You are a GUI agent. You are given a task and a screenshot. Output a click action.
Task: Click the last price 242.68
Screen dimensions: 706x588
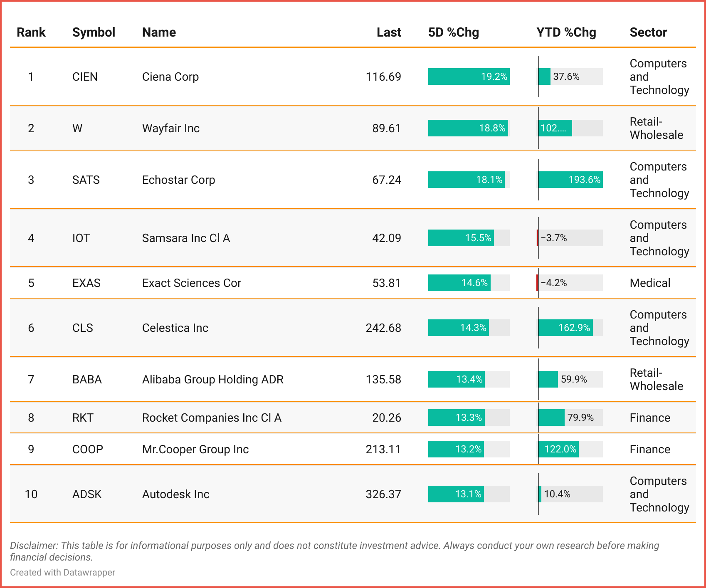383,328
